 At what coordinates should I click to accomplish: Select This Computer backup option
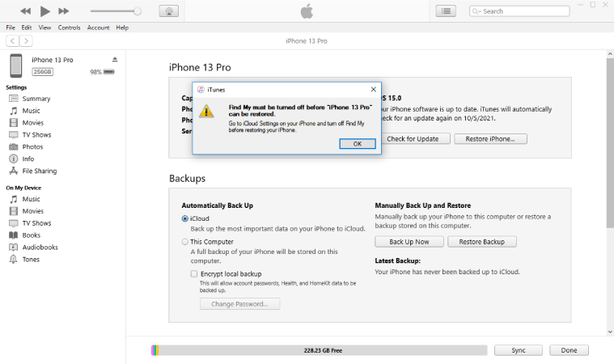click(184, 242)
